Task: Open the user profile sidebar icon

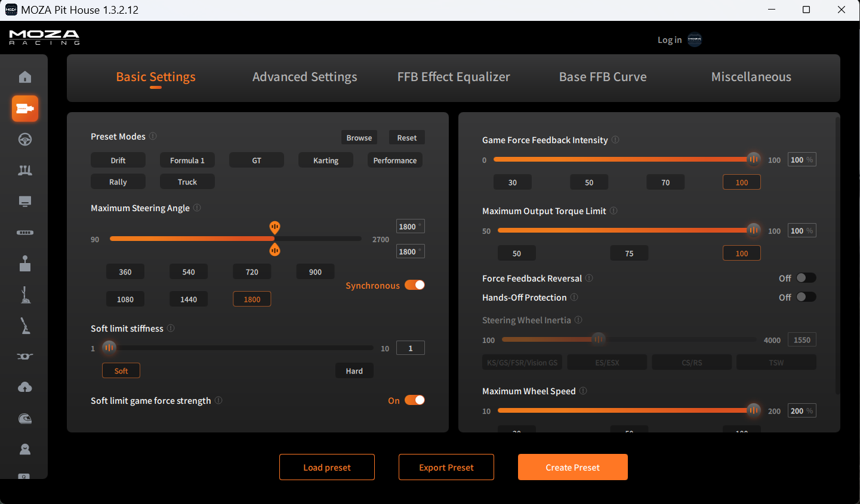Action: (25, 450)
